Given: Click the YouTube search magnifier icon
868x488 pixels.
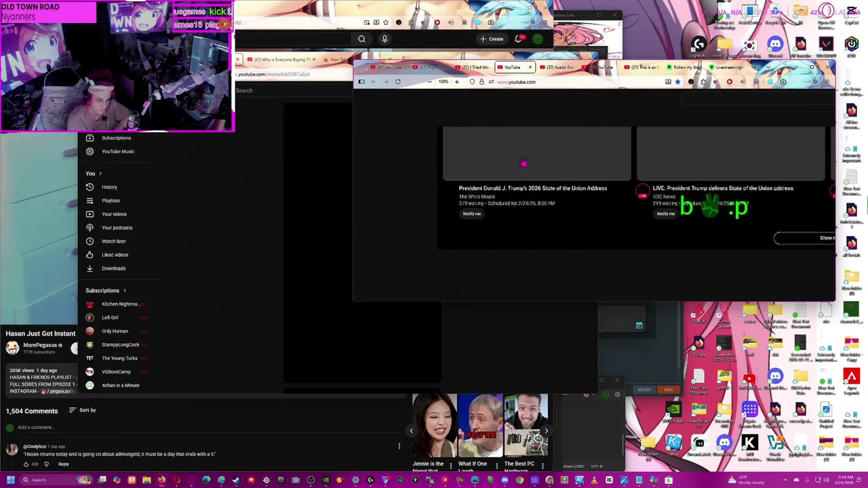Looking at the screenshot, I should coord(361,39).
